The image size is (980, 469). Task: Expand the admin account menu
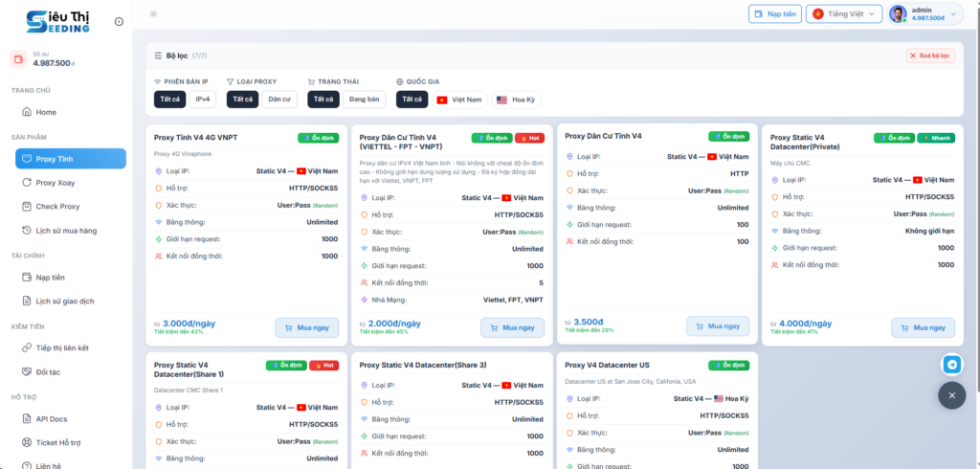[x=924, y=14]
